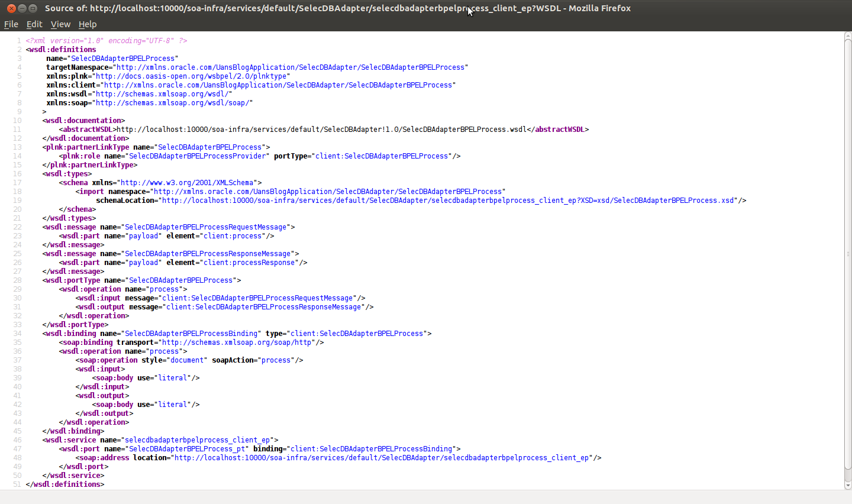Click the schemaLocation attribute name
The width and height of the screenshot is (852, 504).
pos(127,201)
